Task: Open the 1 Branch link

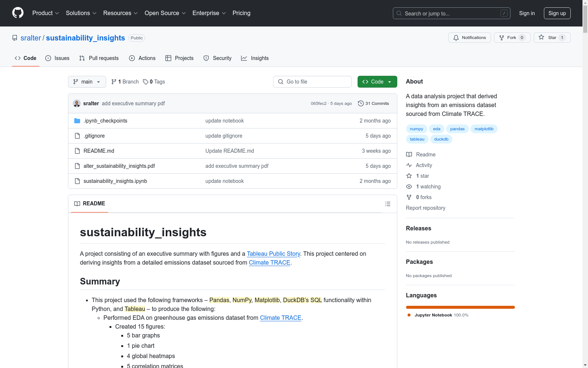Action: tap(125, 82)
